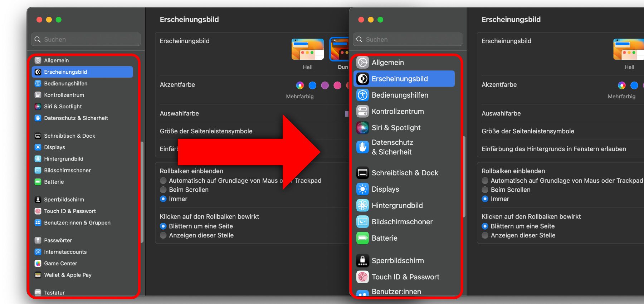Open Passwörter via its key icon
Image resolution: width=644 pixels, height=304 pixels.
coord(38,240)
